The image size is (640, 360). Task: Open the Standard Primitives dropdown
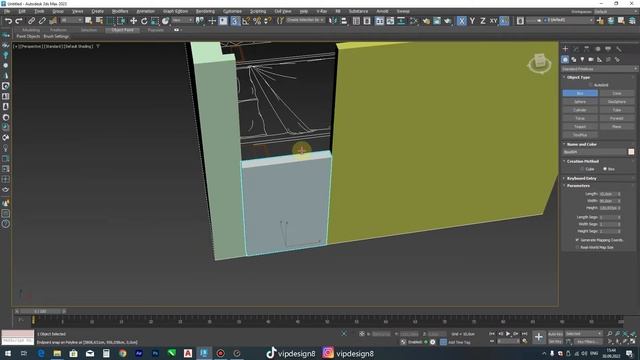[x=599, y=69]
